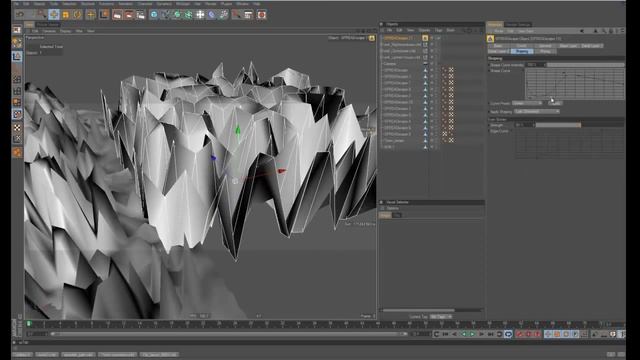Click the Undo arrow icon
Image resolution: width=640 pixels, height=360 pixels.
click(19, 15)
